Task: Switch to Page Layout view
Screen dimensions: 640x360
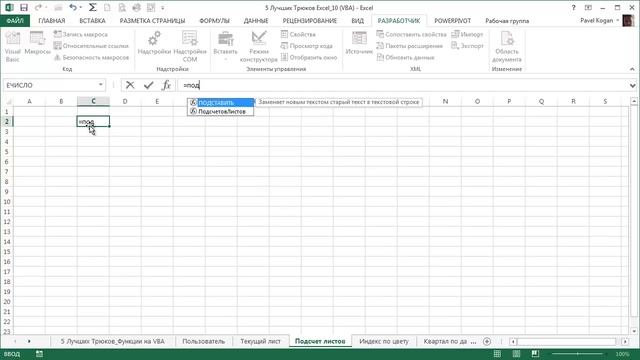Action: [516, 354]
